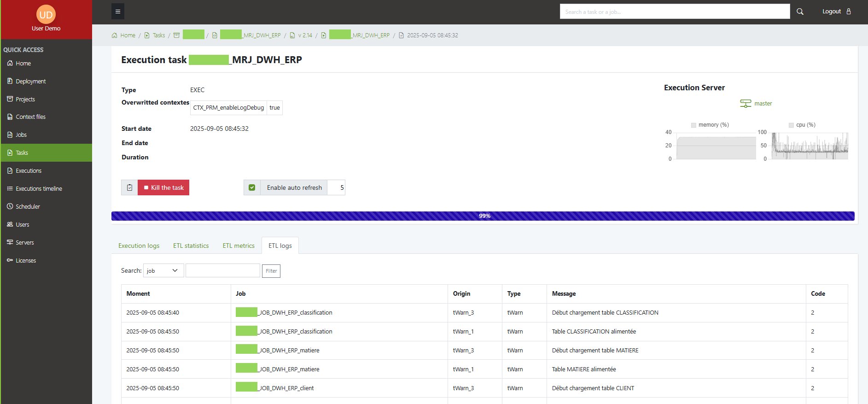This screenshot has height=404, width=868.
Task: Click the CTX_PRM_enableLogDebug context cell
Action: [228, 108]
